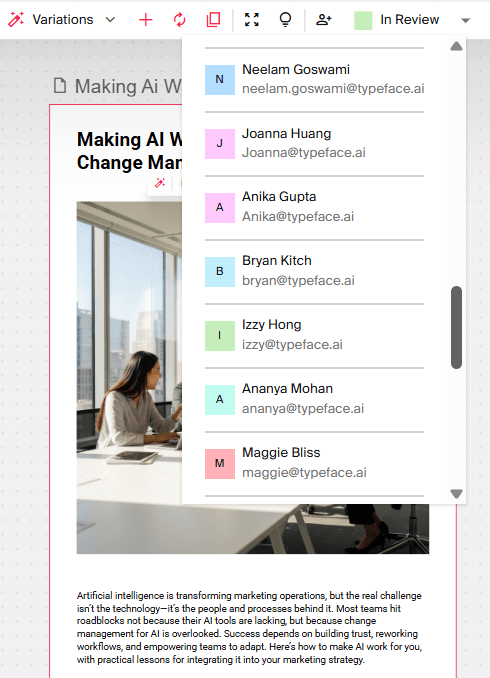Click the red M avatar for Maggie Bliss
The width and height of the screenshot is (490, 678).
coord(220,464)
